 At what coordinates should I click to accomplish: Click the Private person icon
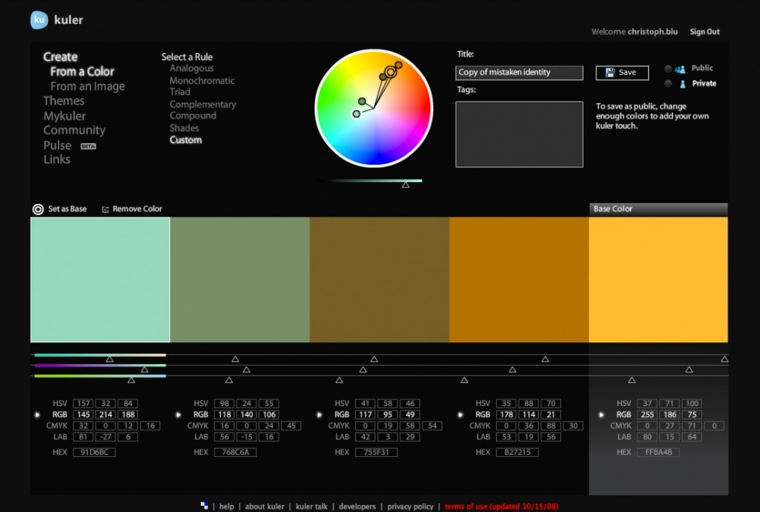coord(682,84)
